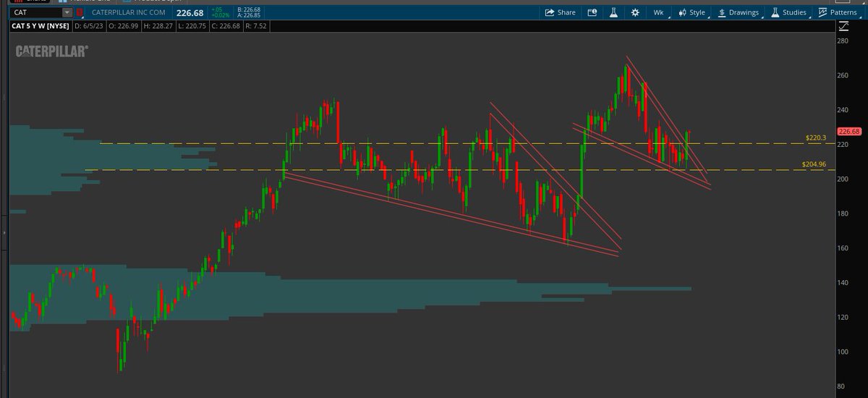868x398 pixels.
Task: Click the price axis scale icon
Action: [843, 27]
